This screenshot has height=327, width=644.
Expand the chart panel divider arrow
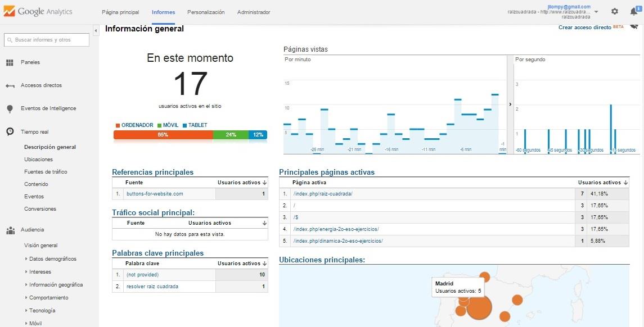coord(510,104)
